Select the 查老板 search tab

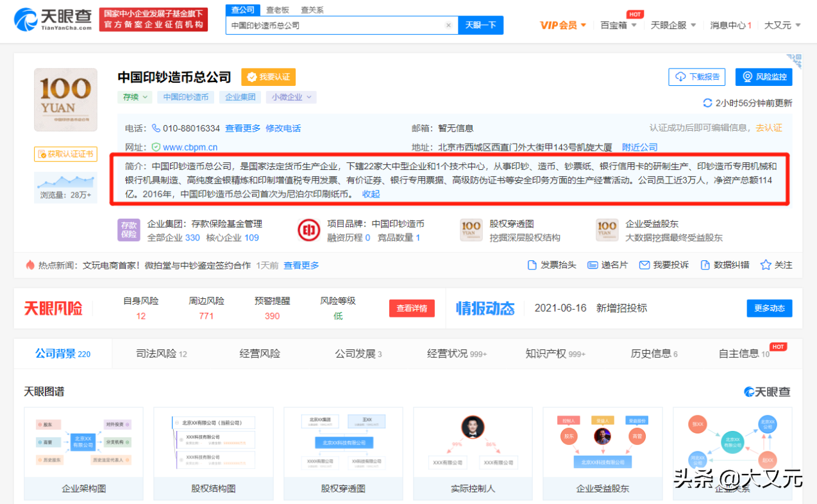(278, 10)
